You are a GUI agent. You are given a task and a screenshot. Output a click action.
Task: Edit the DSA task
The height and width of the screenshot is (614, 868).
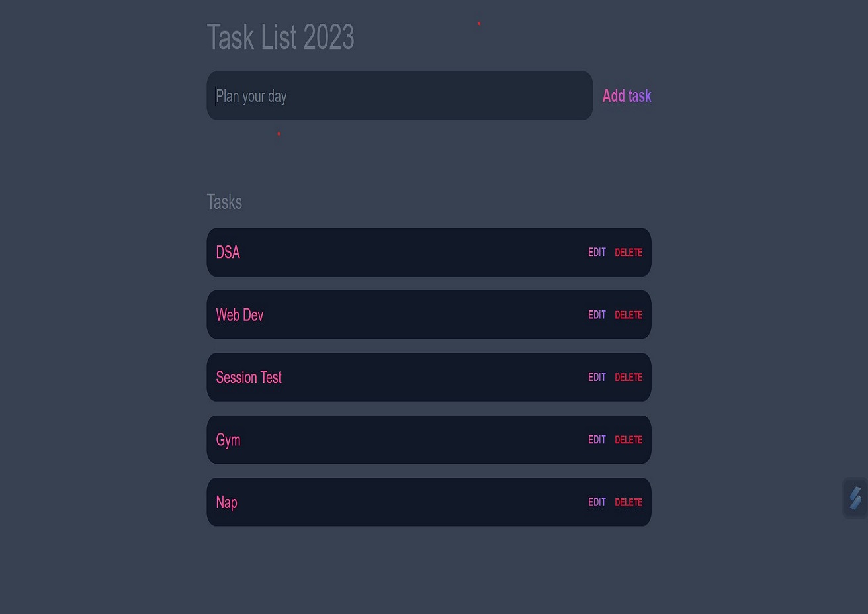point(597,252)
